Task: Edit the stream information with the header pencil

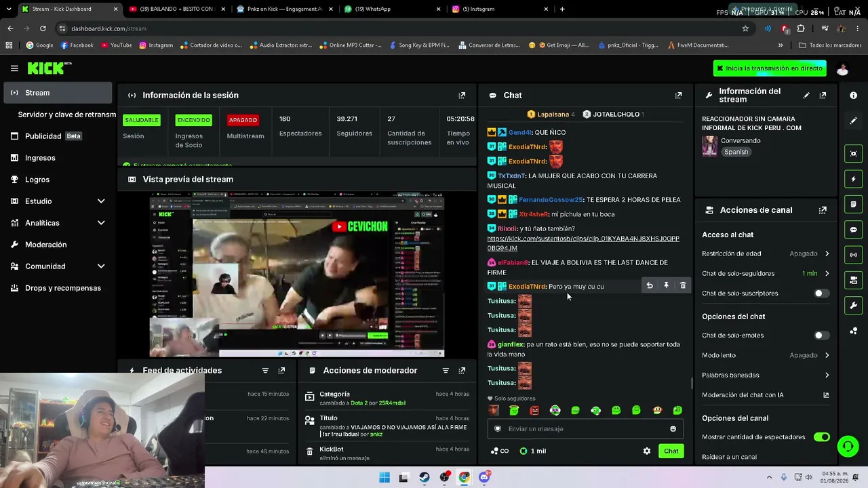Action: (x=806, y=96)
